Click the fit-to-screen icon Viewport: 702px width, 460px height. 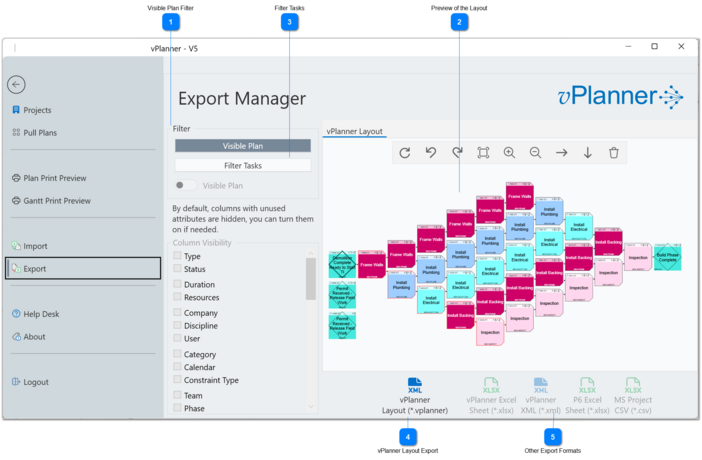coord(483,153)
